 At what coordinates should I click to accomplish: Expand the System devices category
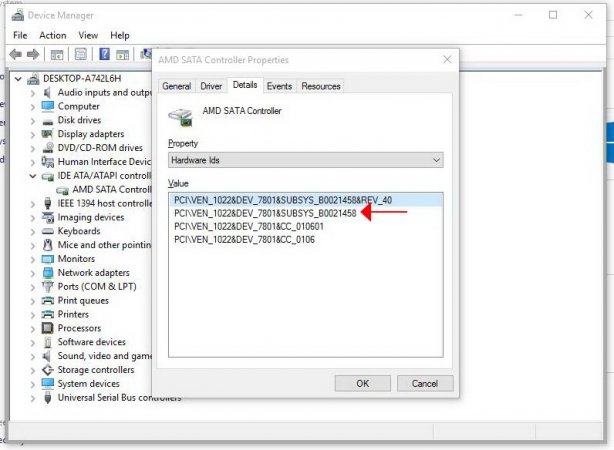pos(33,384)
